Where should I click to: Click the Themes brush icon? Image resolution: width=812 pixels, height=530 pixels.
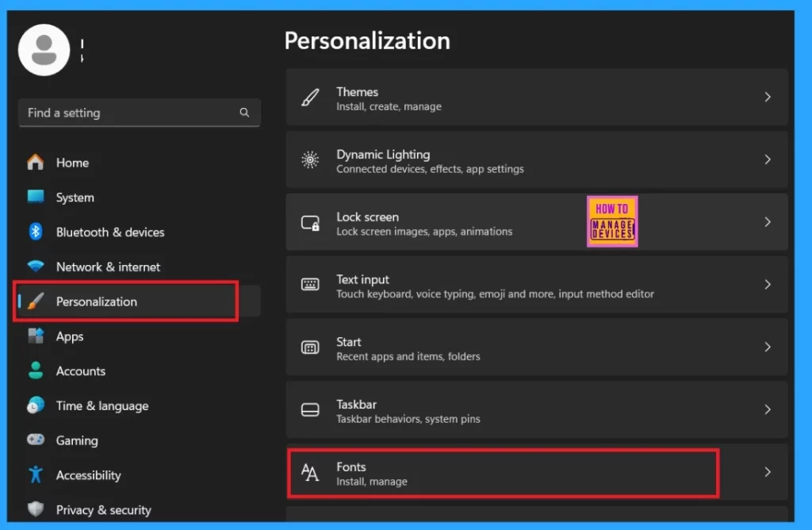[310, 98]
